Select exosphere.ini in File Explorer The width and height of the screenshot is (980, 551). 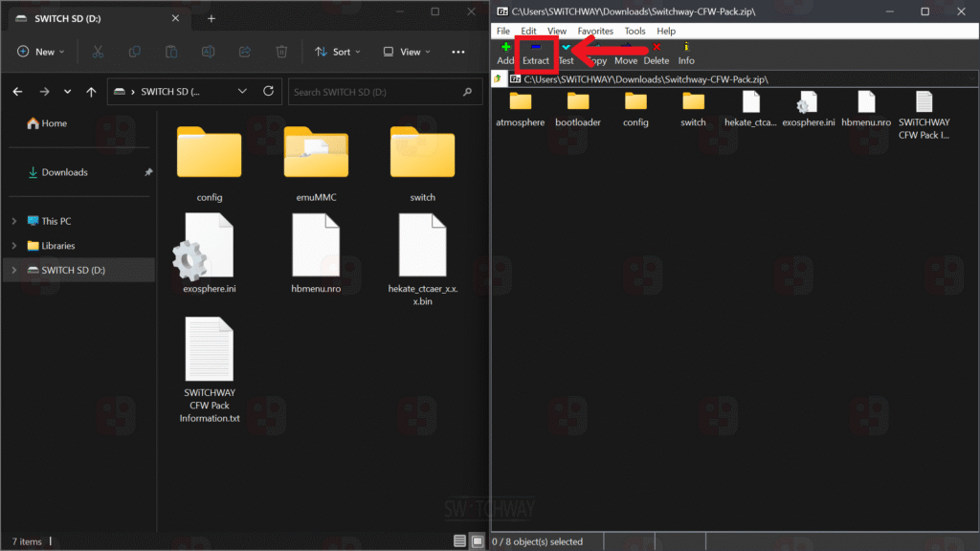210,253
